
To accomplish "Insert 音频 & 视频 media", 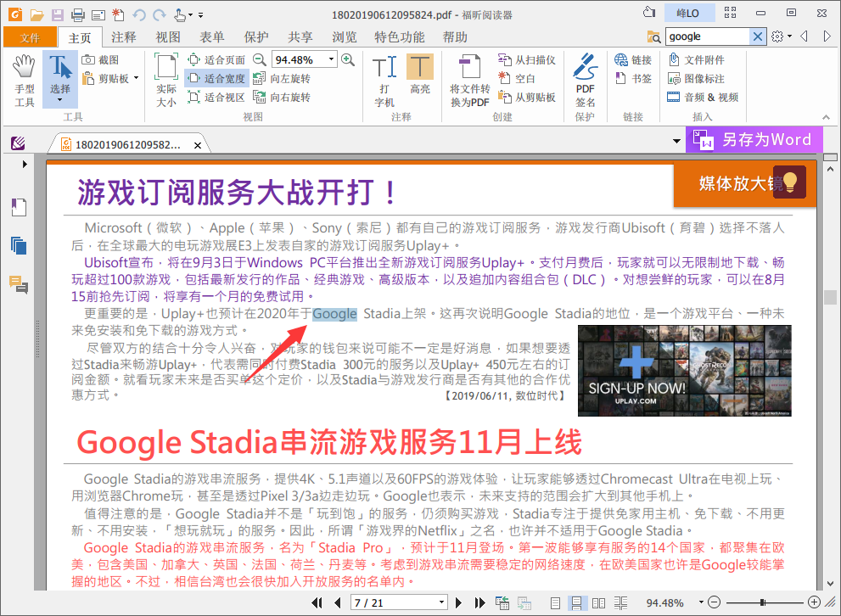I will [x=703, y=98].
